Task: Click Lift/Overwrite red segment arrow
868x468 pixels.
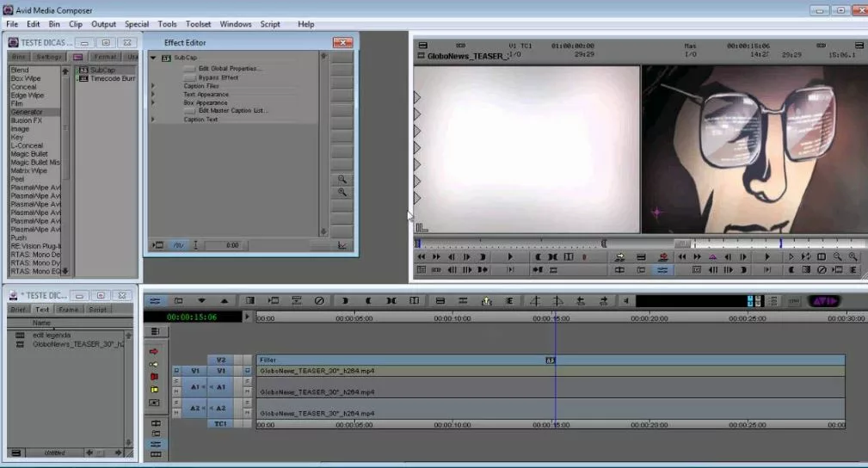Action: 154,352
